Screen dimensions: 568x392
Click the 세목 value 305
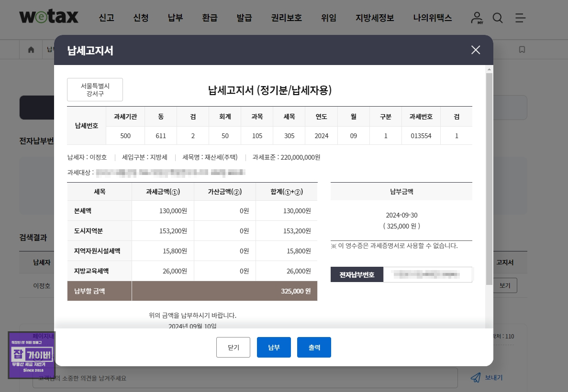(x=289, y=136)
